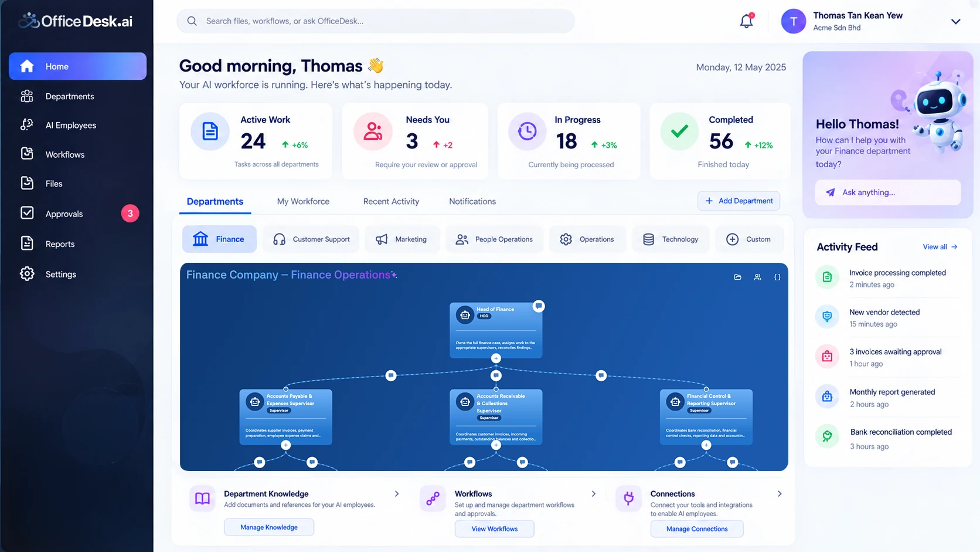The width and height of the screenshot is (980, 552).
Task: Open the Notifications tab
Action: (x=472, y=201)
